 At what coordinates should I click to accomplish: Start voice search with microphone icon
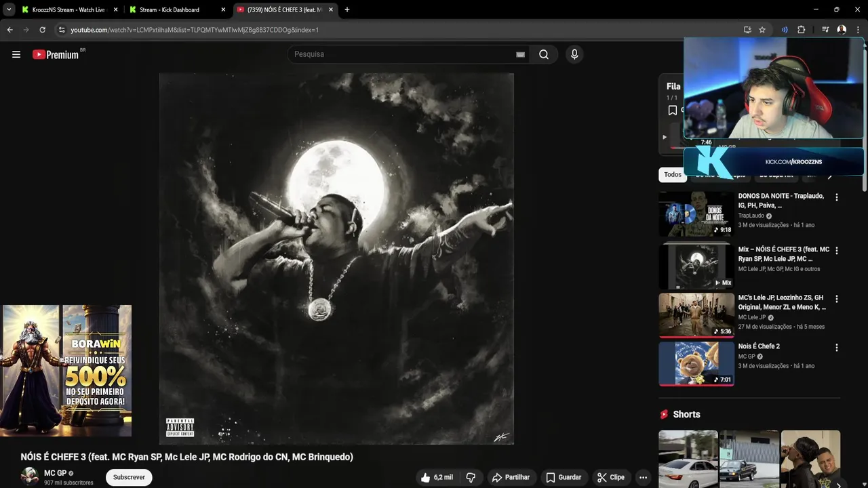pyautogui.click(x=574, y=54)
